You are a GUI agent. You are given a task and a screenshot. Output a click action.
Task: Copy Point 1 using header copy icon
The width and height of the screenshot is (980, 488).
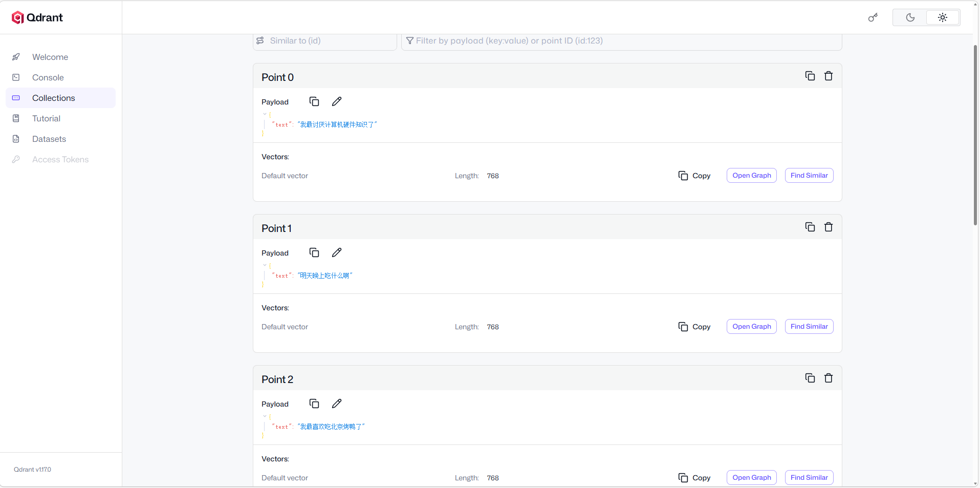(x=810, y=227)
